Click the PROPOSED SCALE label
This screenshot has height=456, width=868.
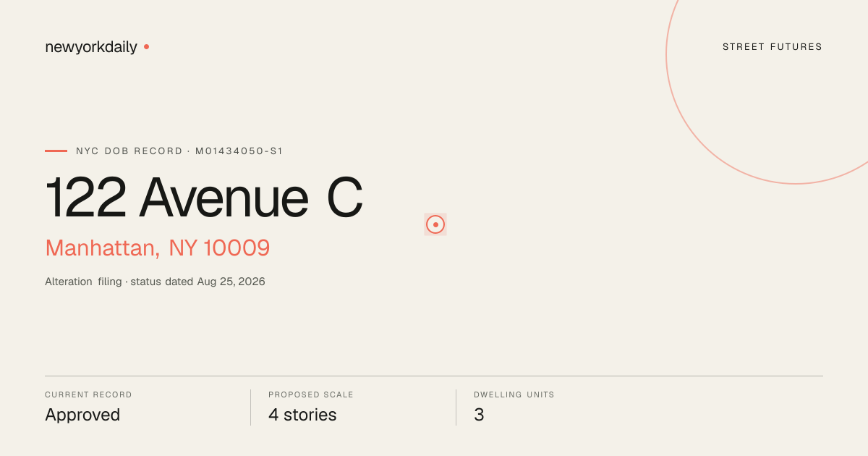[311, 395]
